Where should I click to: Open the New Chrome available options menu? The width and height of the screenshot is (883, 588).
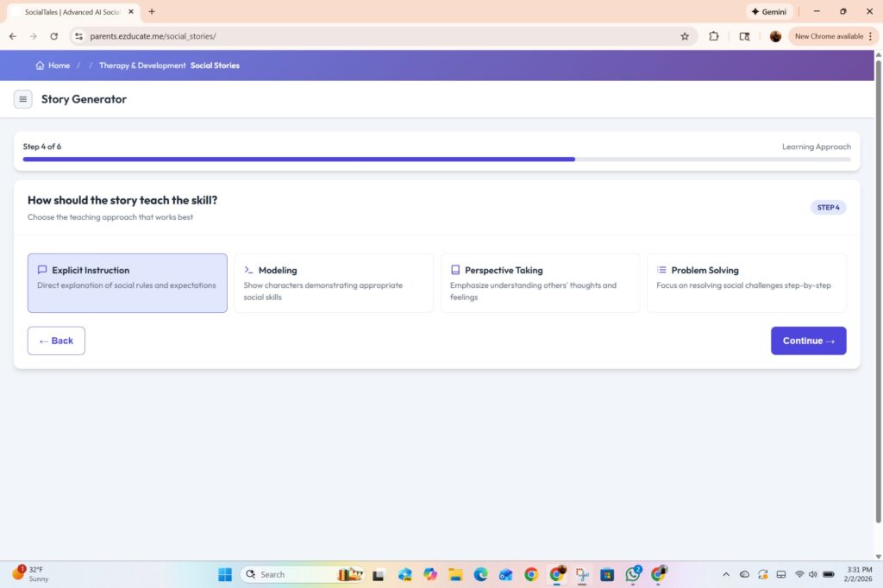point(871,36)
